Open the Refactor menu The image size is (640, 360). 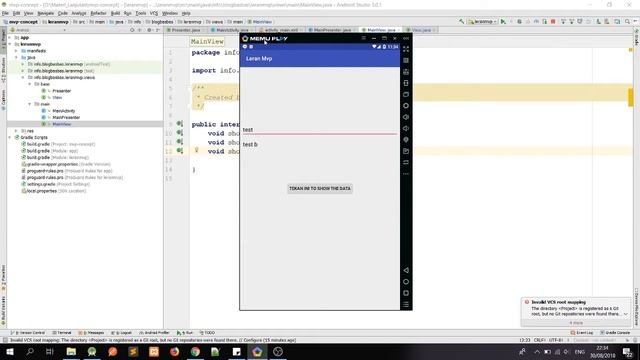[x=98, y=13]
